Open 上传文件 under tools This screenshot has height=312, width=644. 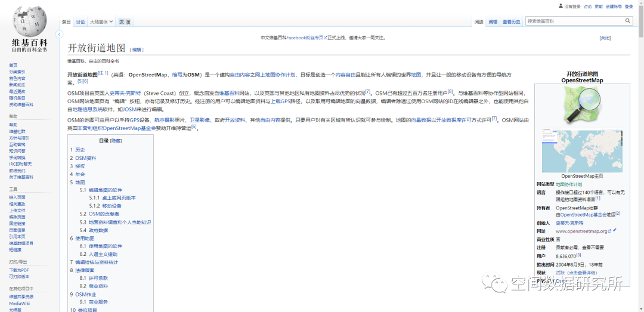pyautogui.click(x=17, y=211)
